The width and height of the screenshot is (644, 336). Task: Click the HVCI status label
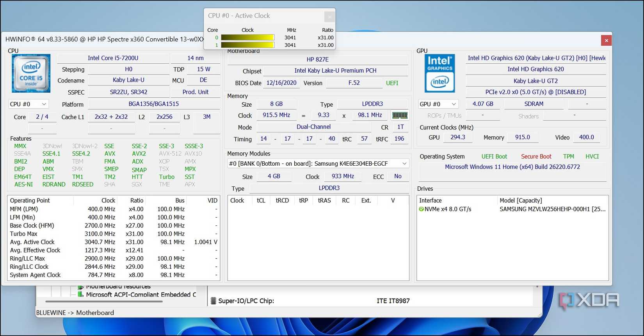coord(592,157)
